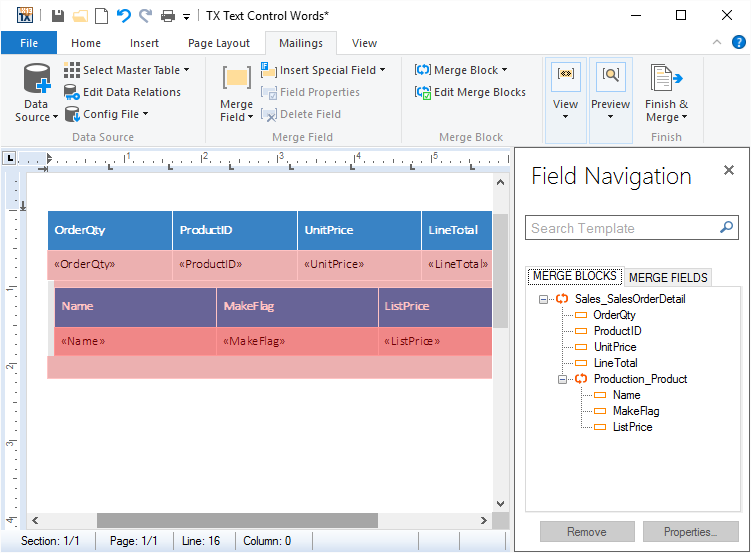This screenshot has height=553, width=751.
Task: Collapse the Sales_SalesOrderDetail tree node
Action: pos(543,299)
